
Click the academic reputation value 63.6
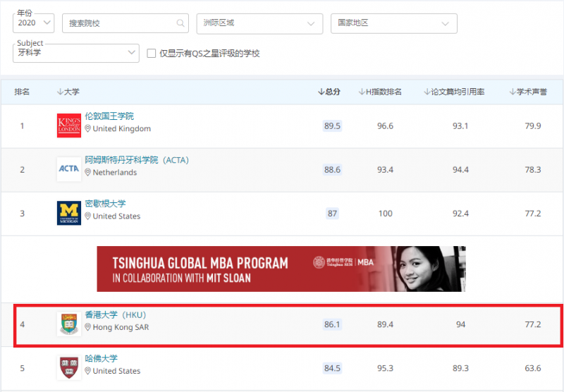(533, 368)
